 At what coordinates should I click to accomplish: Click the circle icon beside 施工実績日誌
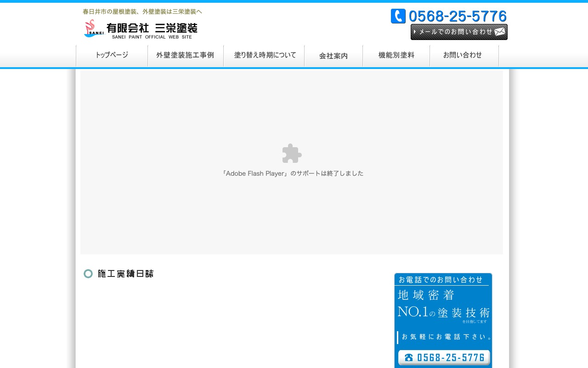coord(88,274)
